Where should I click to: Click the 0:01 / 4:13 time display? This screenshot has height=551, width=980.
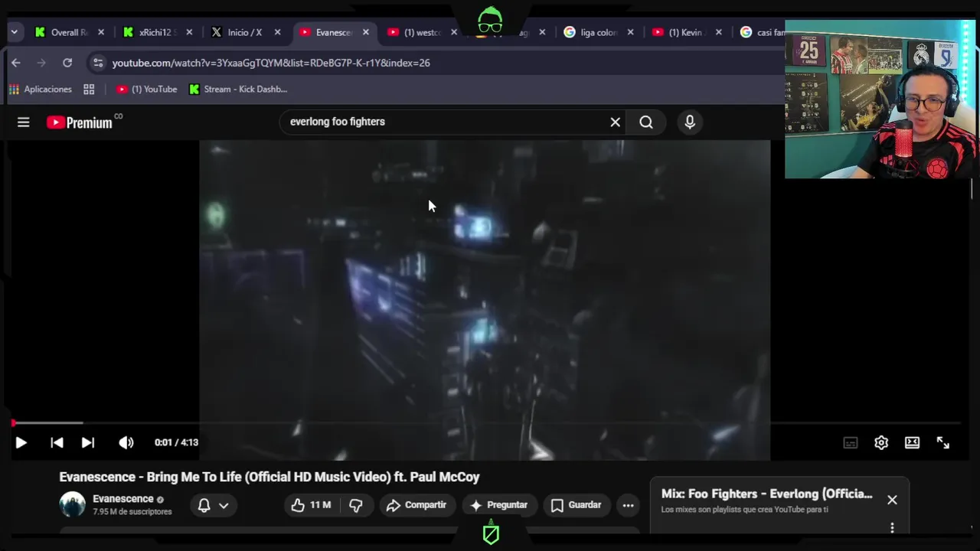176,442
